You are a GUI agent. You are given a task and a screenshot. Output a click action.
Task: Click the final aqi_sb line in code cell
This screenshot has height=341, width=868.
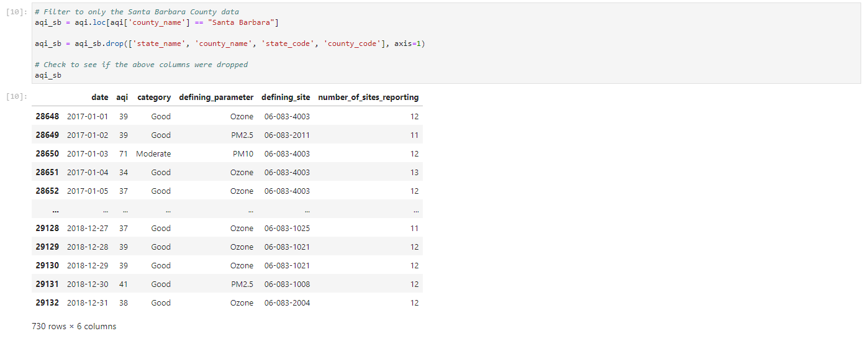tap(48, 75)
